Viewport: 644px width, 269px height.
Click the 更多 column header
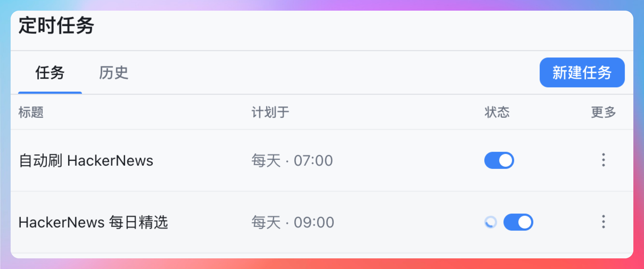click(x=603, y=112)
